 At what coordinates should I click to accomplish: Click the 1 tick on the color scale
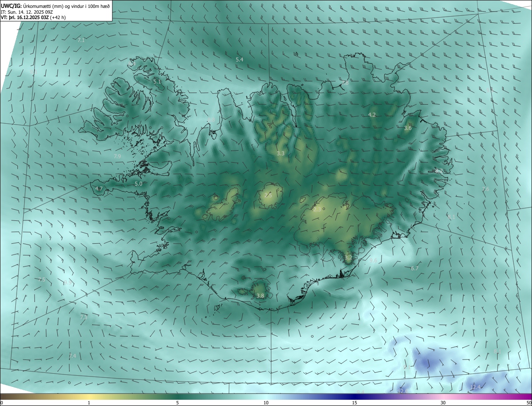click(x=89, y=403)
